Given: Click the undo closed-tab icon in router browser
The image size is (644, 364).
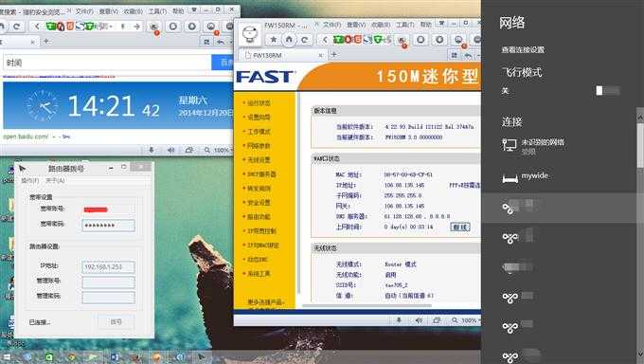Looking at the screenshot, I should pos(468,55).
